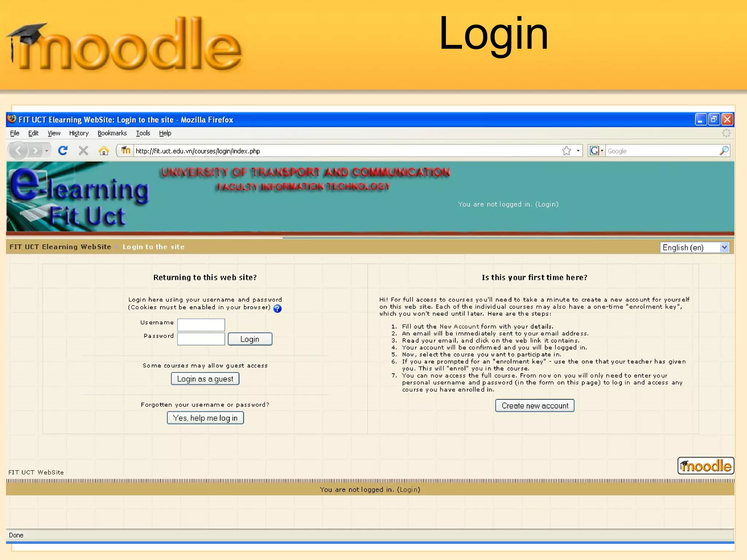Restore down the Firefox window

pos(714,119)
